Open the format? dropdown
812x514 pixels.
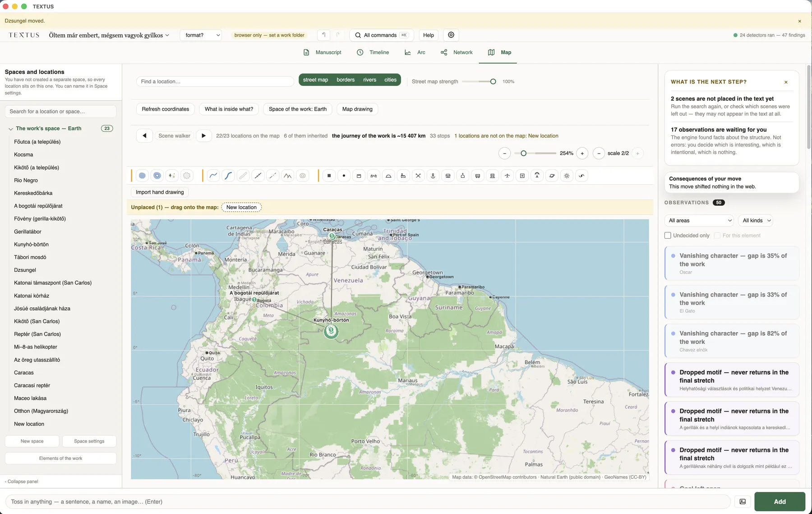[x=201, y=35]
